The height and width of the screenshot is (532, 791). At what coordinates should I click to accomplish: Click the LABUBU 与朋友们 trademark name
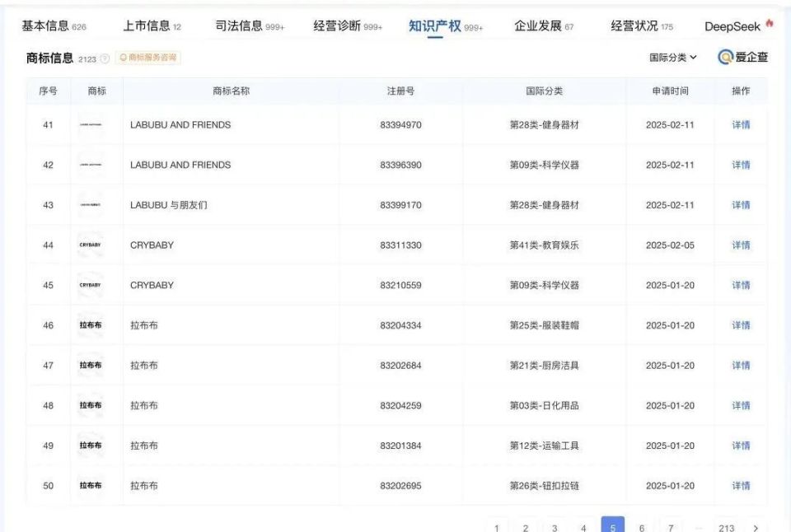[x=168, y=205]
